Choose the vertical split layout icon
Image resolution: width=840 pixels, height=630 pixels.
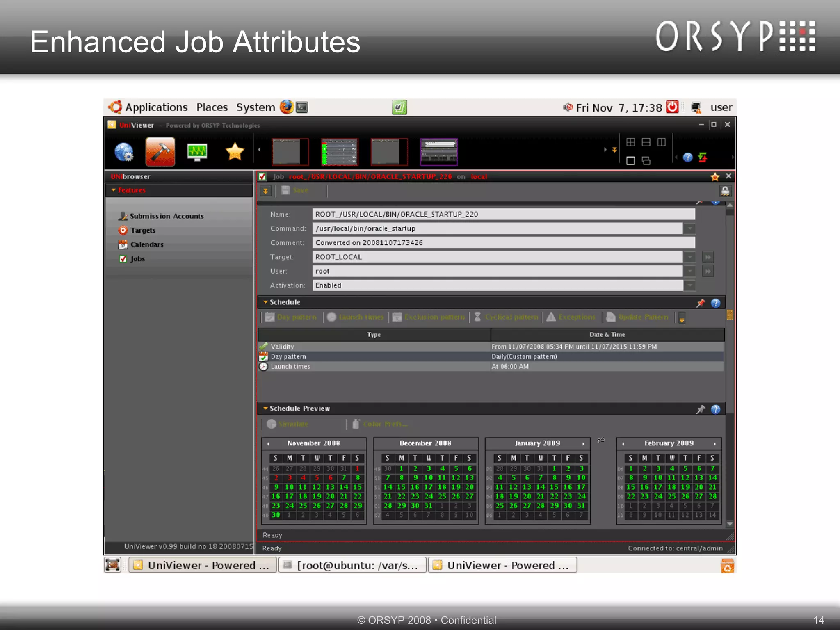[662, 142]
